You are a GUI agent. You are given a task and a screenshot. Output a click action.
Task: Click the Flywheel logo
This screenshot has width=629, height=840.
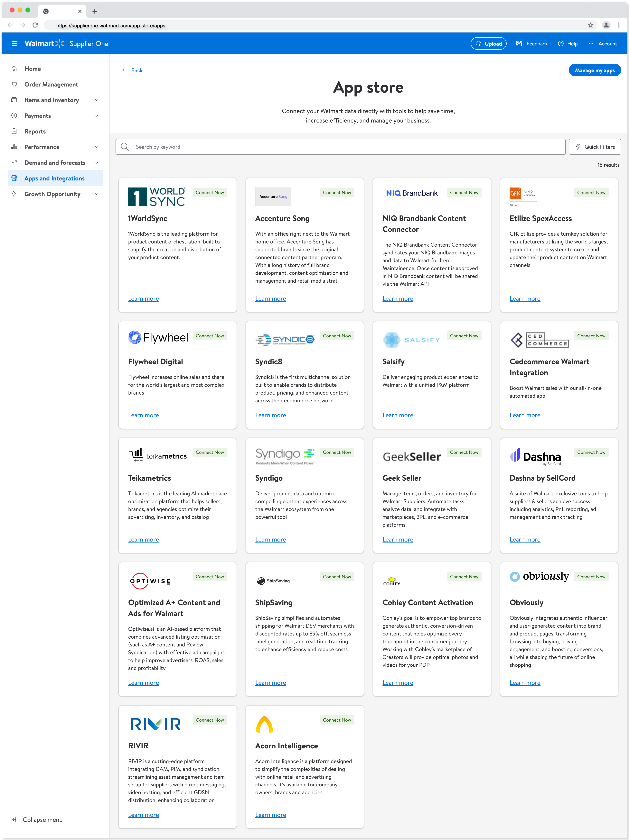click(x=158, y=337)
